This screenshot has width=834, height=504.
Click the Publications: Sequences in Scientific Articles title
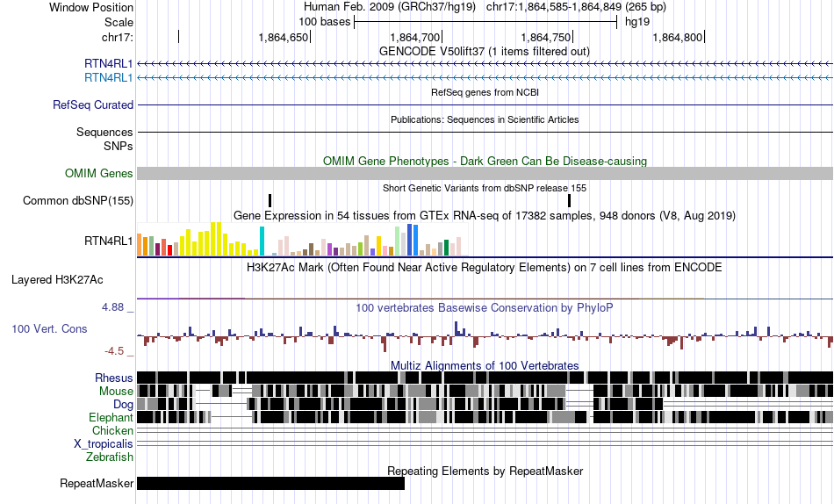coord(485,119)
